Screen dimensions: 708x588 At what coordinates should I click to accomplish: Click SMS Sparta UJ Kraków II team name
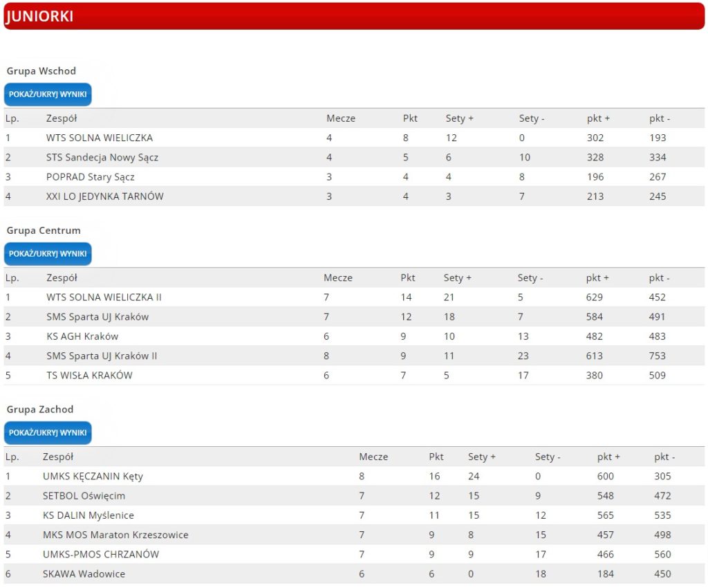tap(102, 356)
